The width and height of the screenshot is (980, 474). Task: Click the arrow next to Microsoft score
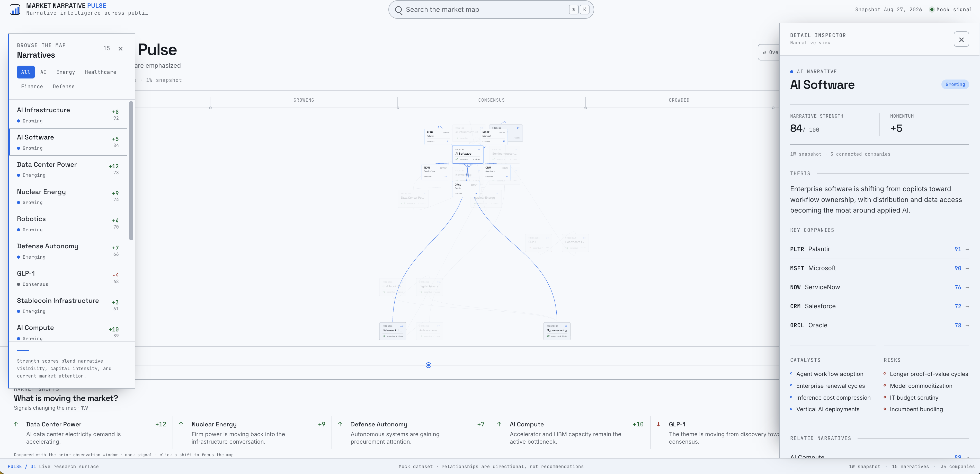pyautogui.click(x=967, y=268)
